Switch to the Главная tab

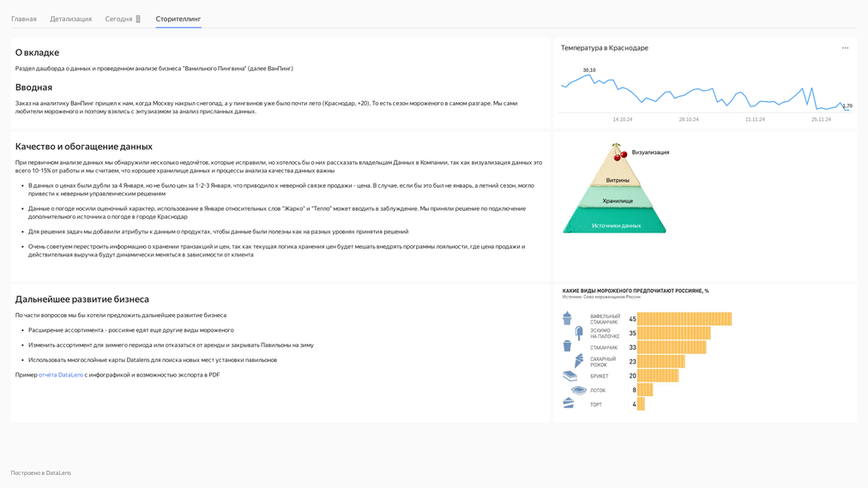24,19
